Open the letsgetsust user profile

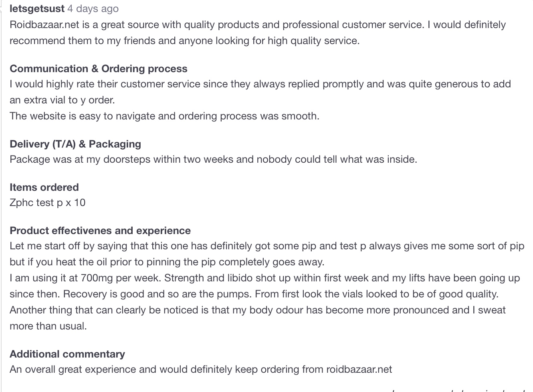36,8
